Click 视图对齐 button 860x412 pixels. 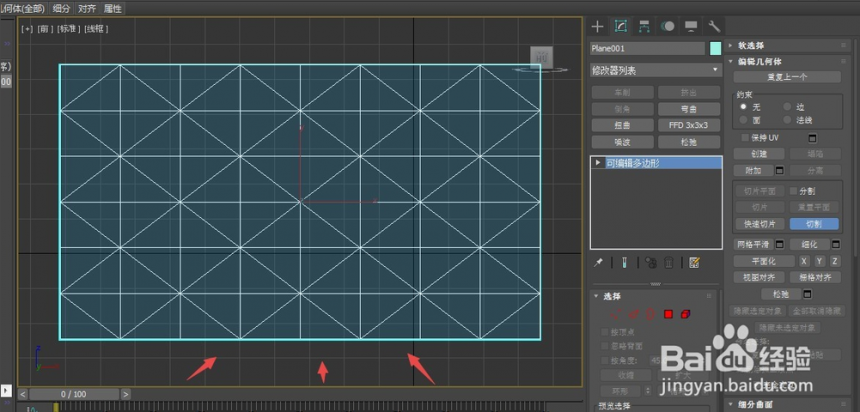(759, 278)
